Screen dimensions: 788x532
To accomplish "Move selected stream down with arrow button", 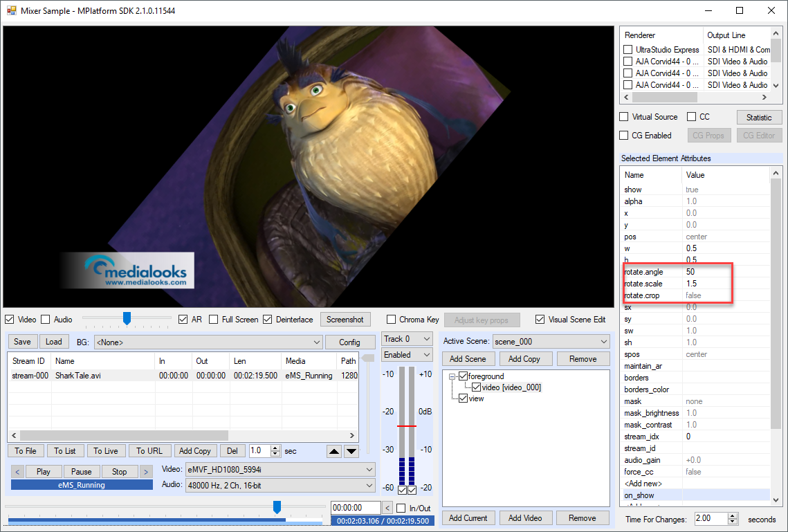I will click(x=351, y=451).
